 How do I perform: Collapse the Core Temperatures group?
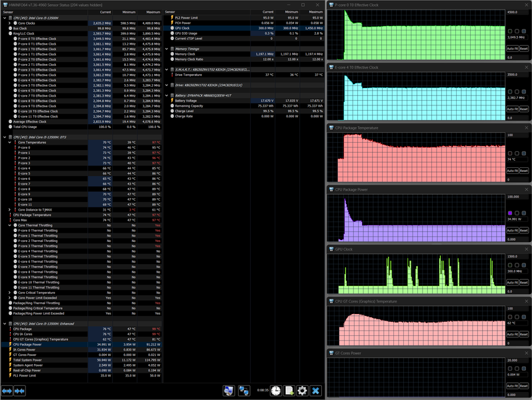point(9,142)
